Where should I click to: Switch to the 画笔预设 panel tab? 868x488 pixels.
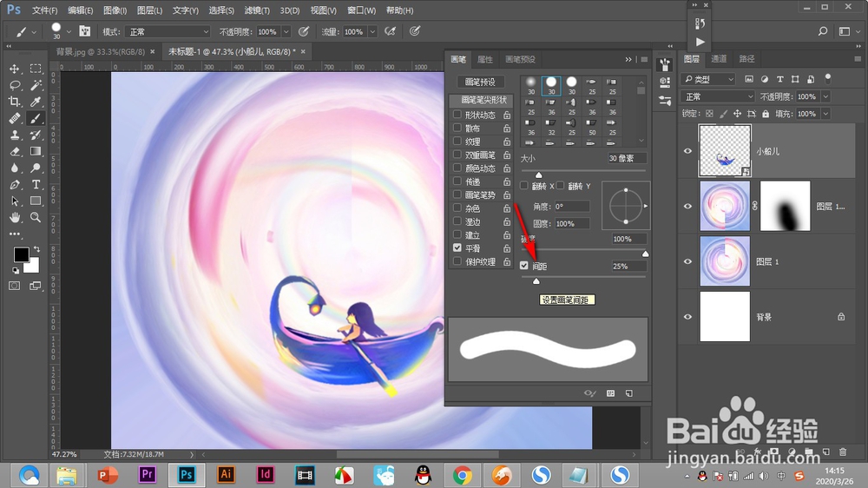(x=520, y=59)
